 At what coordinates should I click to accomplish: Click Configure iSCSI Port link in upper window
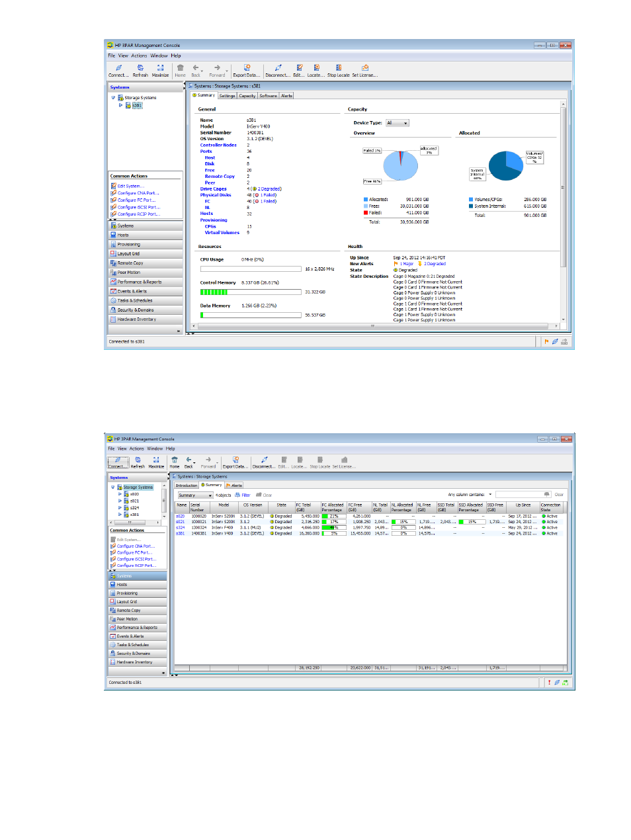139,207
